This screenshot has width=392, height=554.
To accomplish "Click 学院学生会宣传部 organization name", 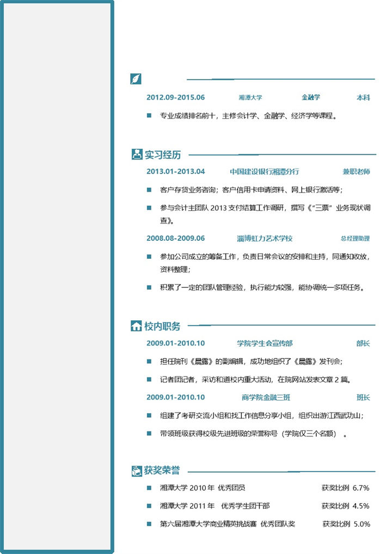I will (265, 343).
